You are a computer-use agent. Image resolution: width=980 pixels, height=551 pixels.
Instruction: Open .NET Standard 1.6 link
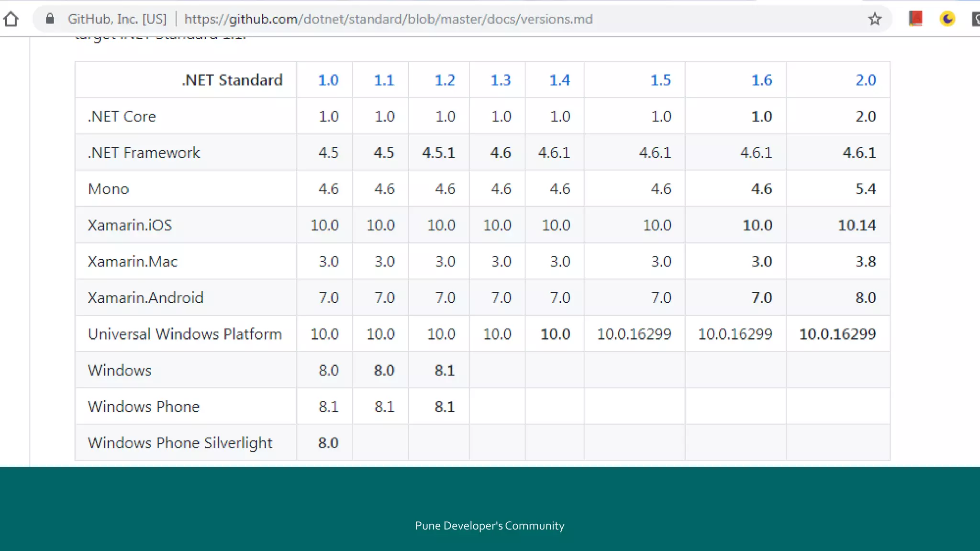(x=762, y=80)
